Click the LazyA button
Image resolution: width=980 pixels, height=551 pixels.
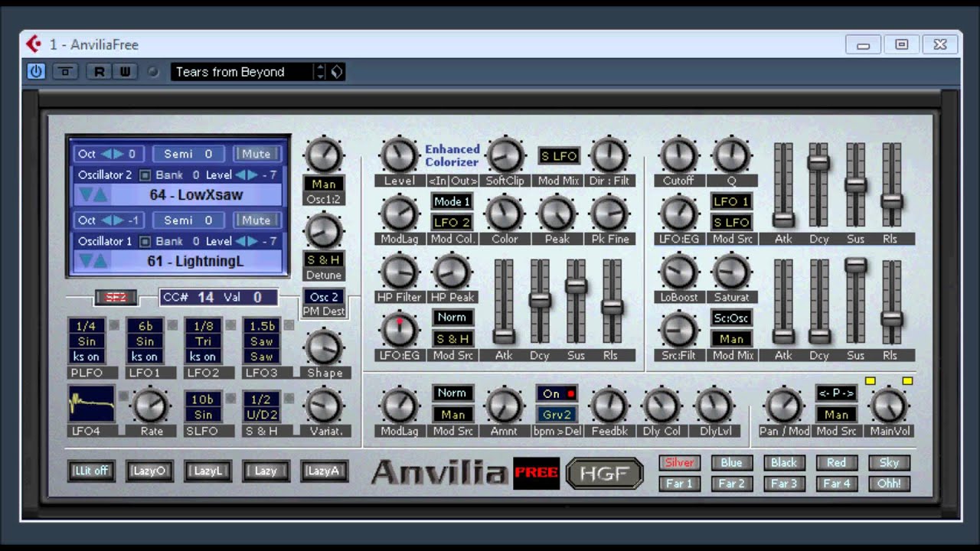(324, 471)
